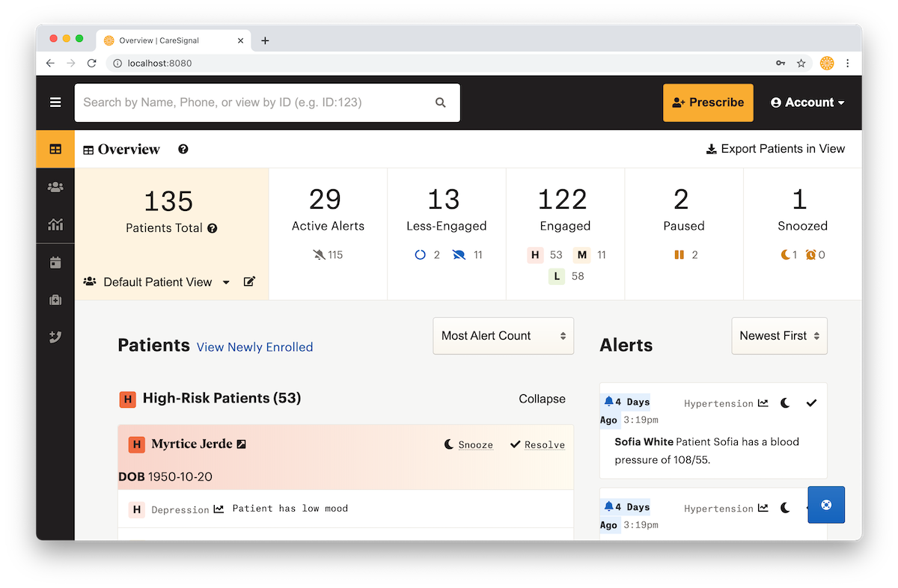Open the Most Alert Count sort dropdown
The image size is (898, 588).
point(504,336)
